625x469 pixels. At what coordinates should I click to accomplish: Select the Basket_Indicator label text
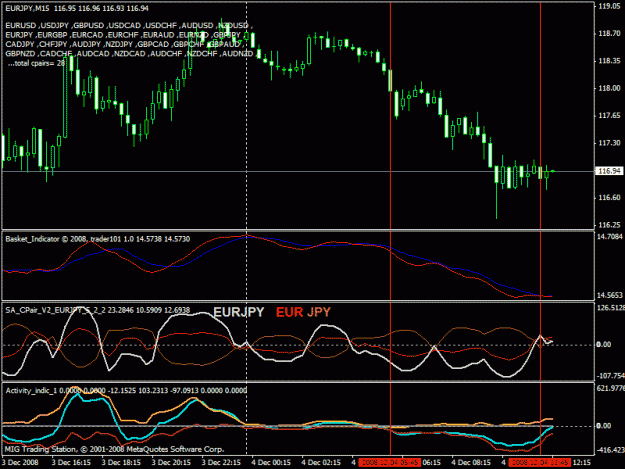(x=98, y=239)
